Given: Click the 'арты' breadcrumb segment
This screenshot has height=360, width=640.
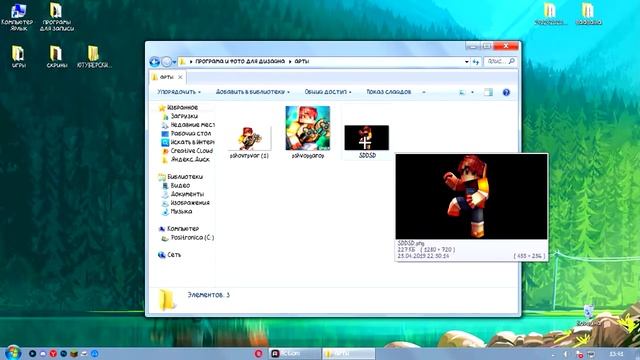Looking at the screenshot, I should click(302, 61).
